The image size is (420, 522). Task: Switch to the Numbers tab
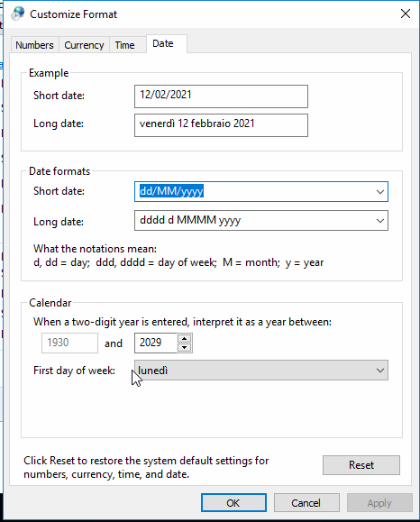coord(34,45)
